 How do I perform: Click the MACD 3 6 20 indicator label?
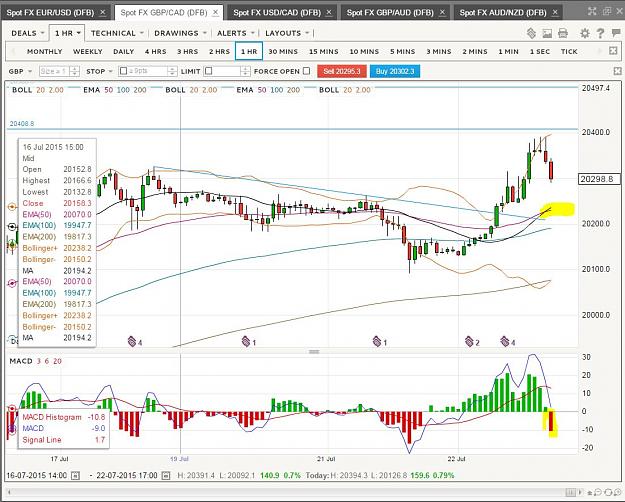(x=35, y=361)
